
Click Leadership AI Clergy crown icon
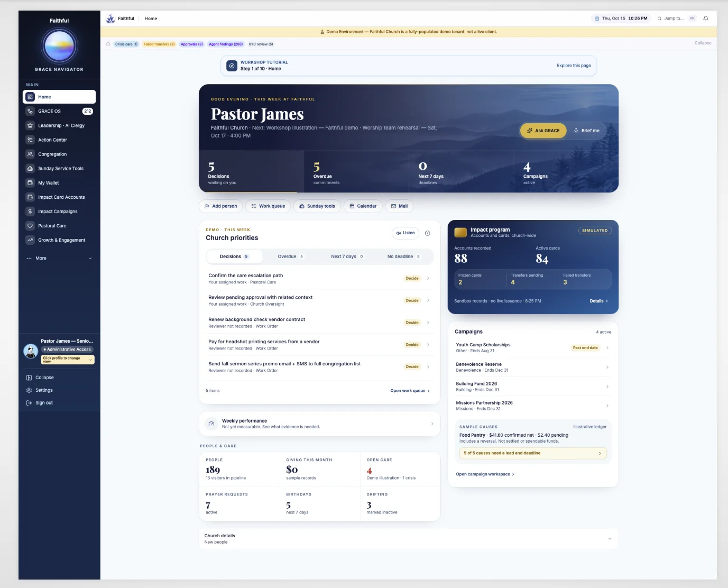pos(30,125)
